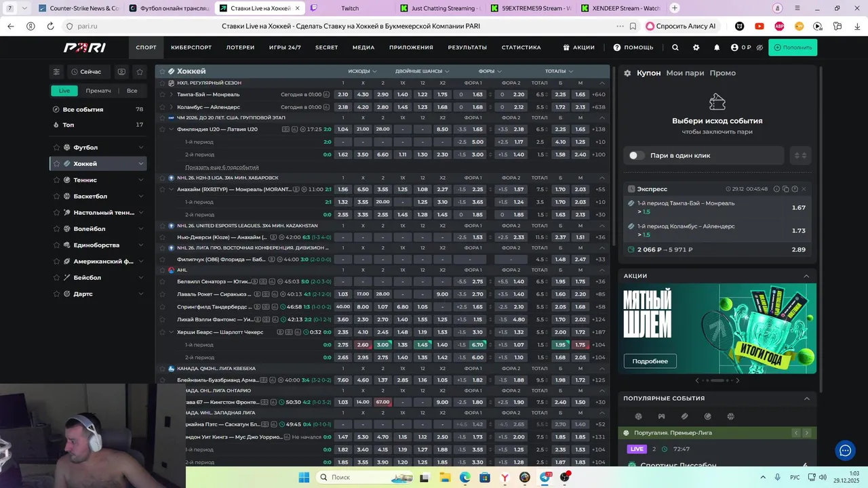Click info icon in Экспресс coupon header
This screenshot has width=868, height=488.
click(776, 189)
